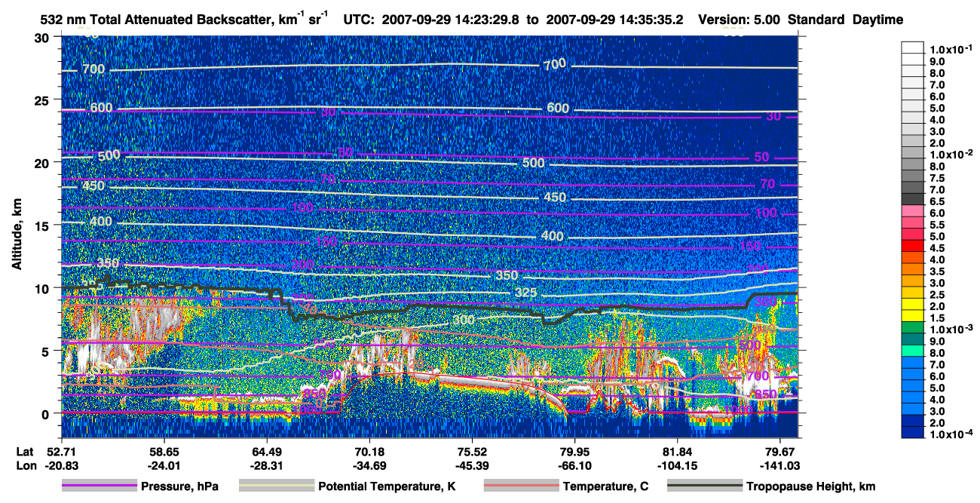Click the 'Lon' row label
This screenshot has width=980, height=503.
click(x=26, y=465)
